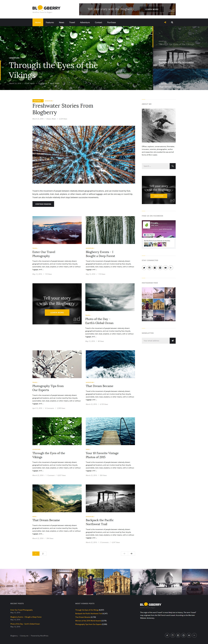Submit newsletter with paper plane icon
The height and width of the screenshot is (644, 208).
pyautogui.click(x=173, y=340)
